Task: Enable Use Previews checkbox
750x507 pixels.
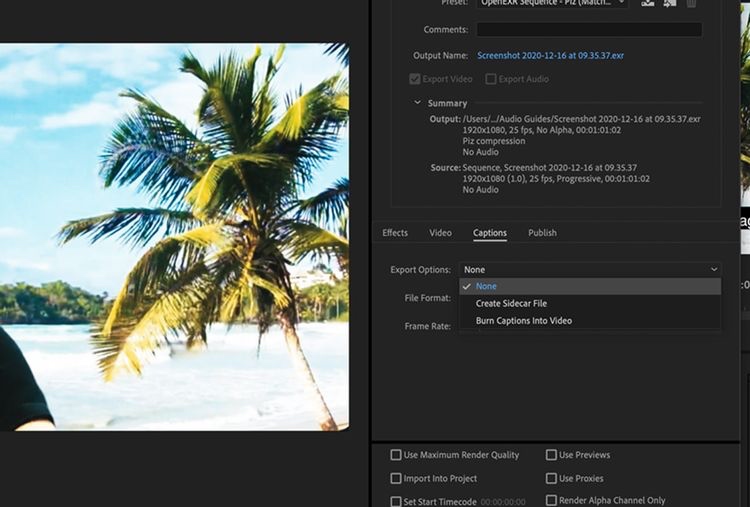Action: (551, 455)
